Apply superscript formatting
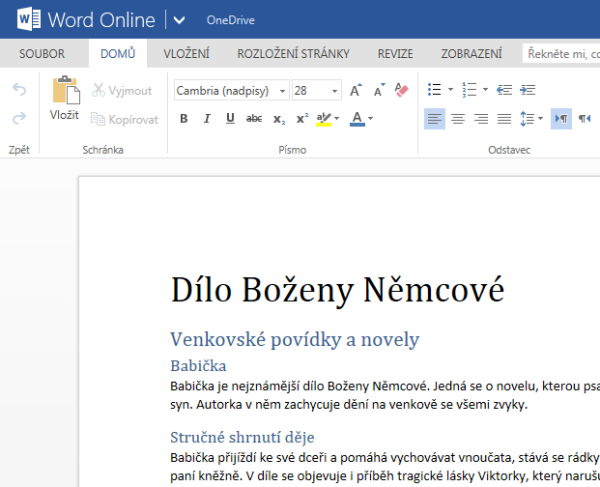Image resolution: width=600 pixels, height=487 pixels. tap(302, 118)
